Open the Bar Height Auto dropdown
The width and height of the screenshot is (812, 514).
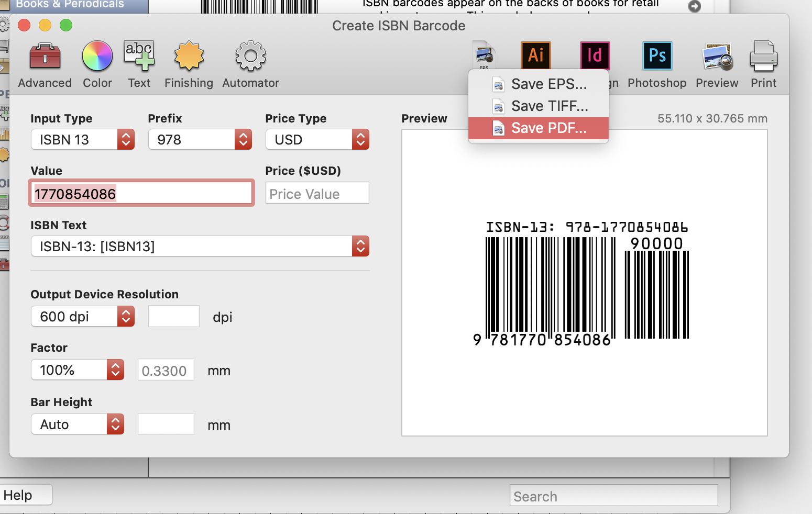point(78,424)
